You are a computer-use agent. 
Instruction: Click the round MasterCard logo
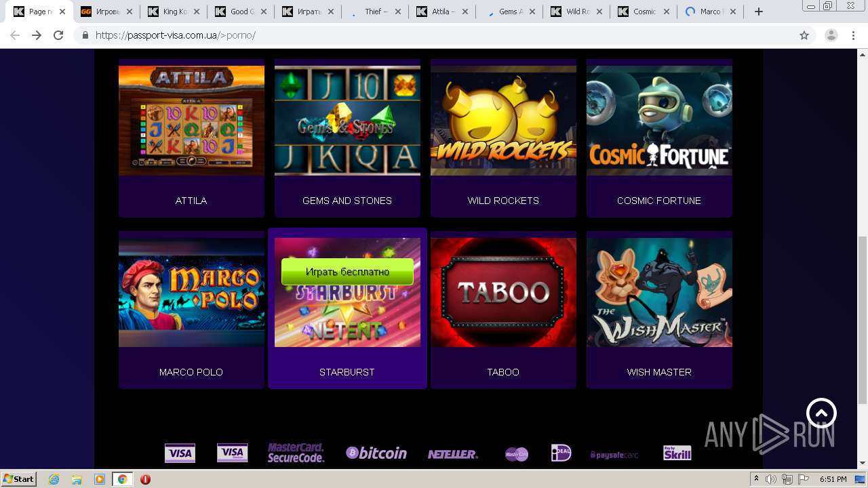[x=517, y=454]
